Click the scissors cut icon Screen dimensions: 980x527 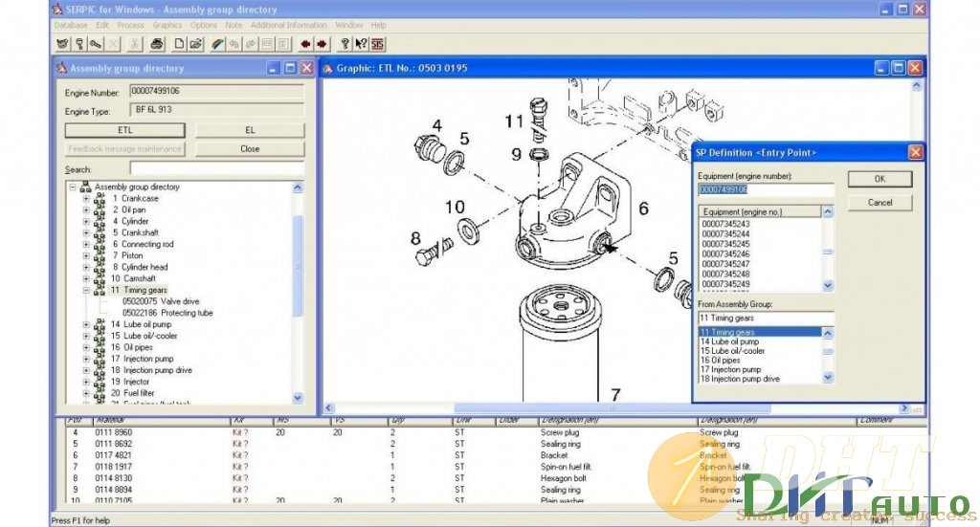pyautogui.click(x=134, y=44)
